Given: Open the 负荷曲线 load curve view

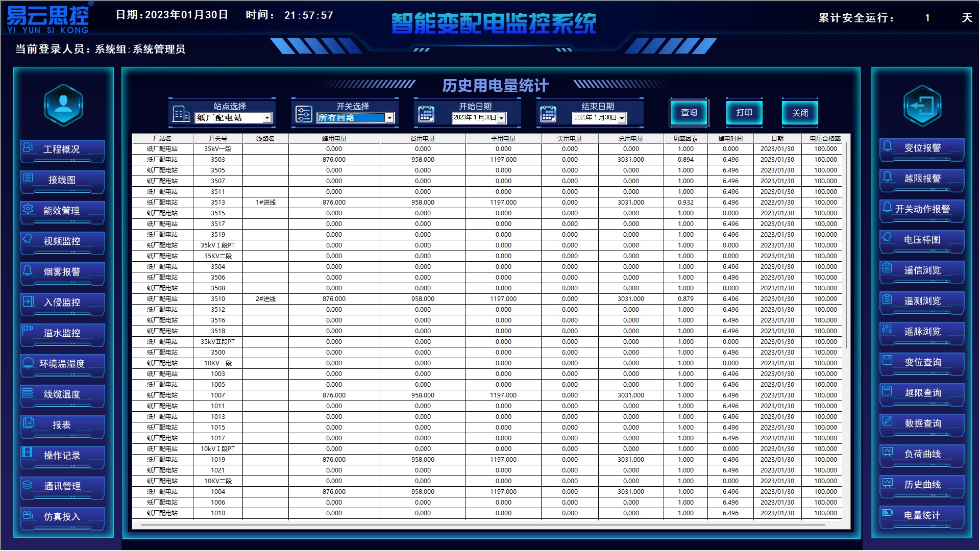Looking at the screenshot, I should pos(921,455).
